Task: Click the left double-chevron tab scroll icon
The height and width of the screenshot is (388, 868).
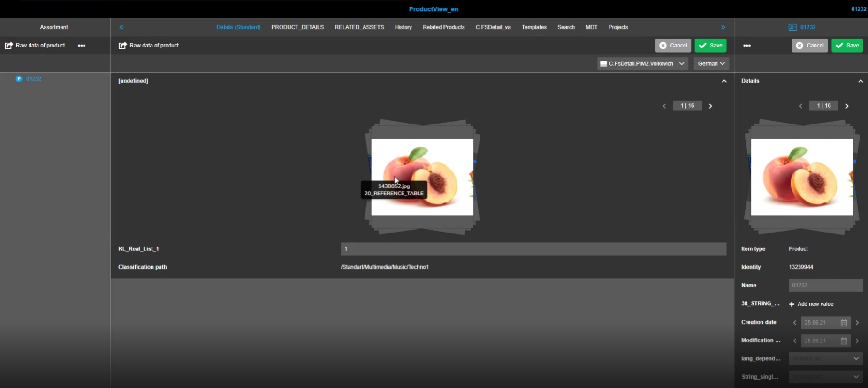Action: [x=122, y=27]
